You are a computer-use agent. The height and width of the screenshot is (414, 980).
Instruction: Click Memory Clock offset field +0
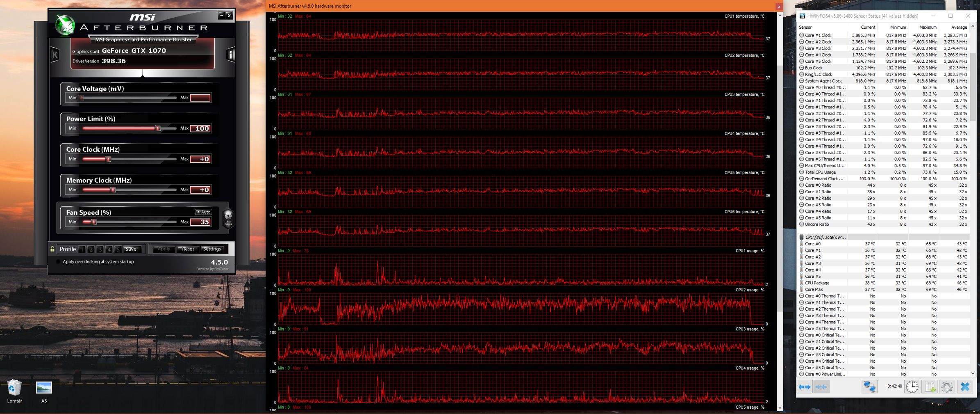tap(200, 190)
